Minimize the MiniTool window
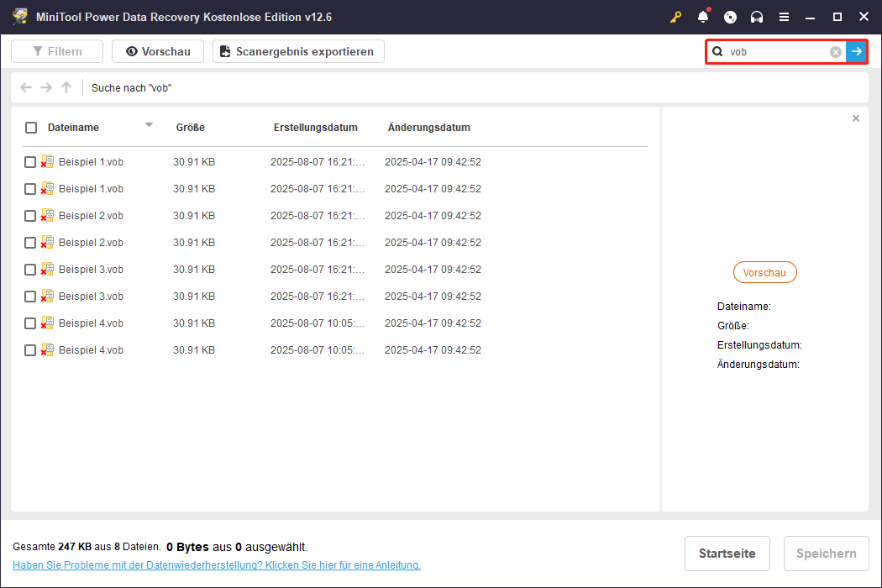The image size is (882, 588). tap(810, 17)
